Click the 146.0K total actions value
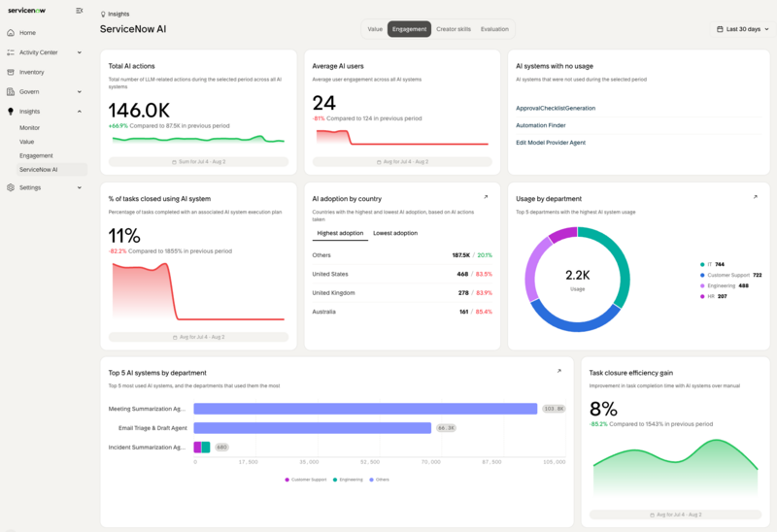This screenshot has height=532, width=777. pyautogui.click(x=139, y=111)
